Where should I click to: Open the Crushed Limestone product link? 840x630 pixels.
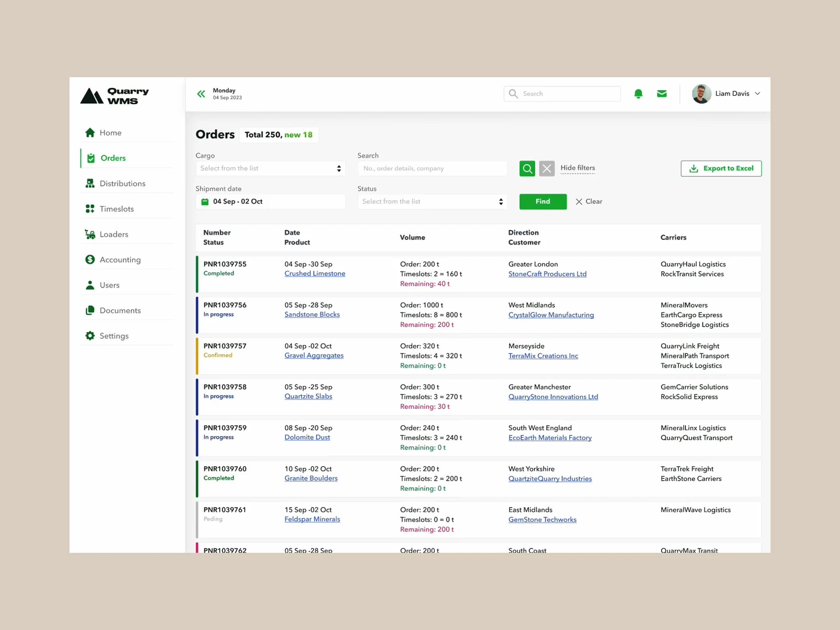click(x=315, y=273)
